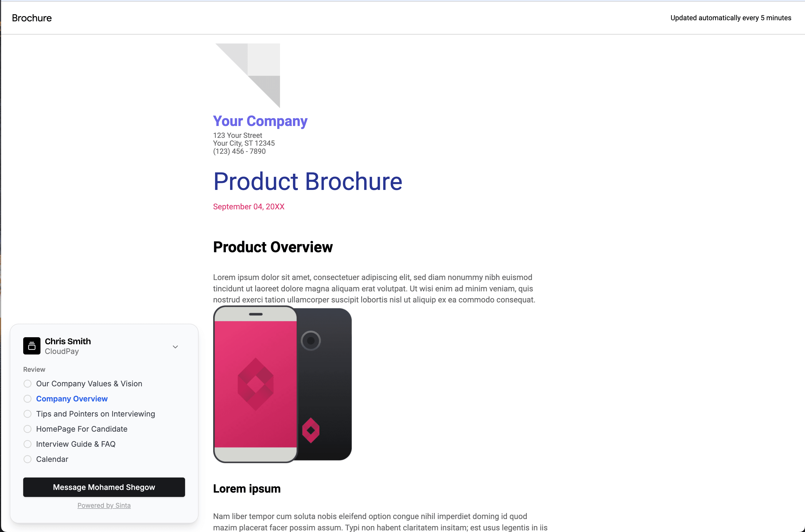The height and width of the screenshot is (532, 805).
Task: Click the Your Company name heading in blue
Action: tap(260, 121)
